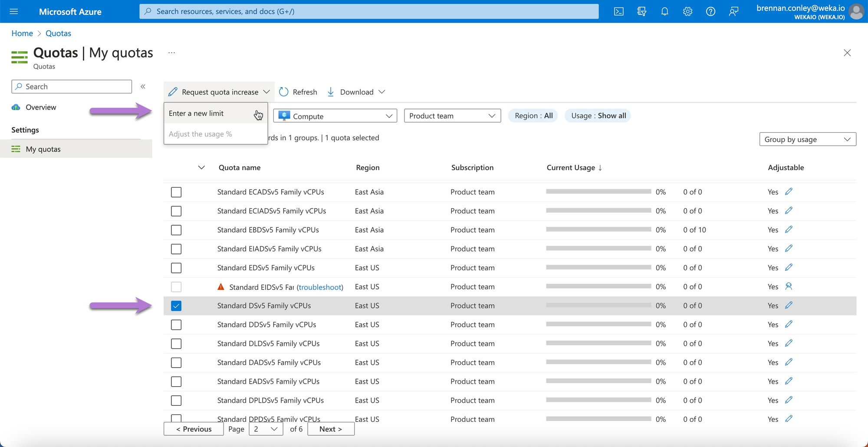Uncheck Standard DSv5 Family vCPUs checkbox
This screenshot has width=868, height=447.
pos(176,306)
